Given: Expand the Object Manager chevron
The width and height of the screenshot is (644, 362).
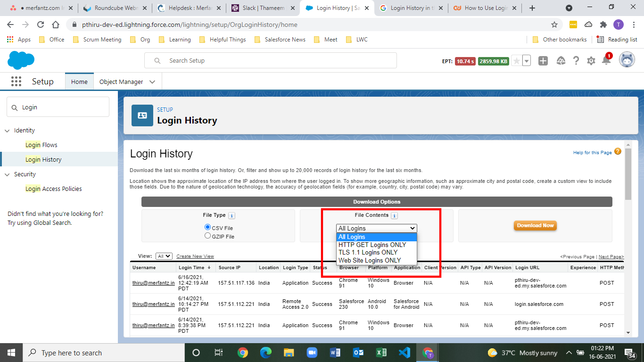Looking at the screenshot, I should point(152,81).
